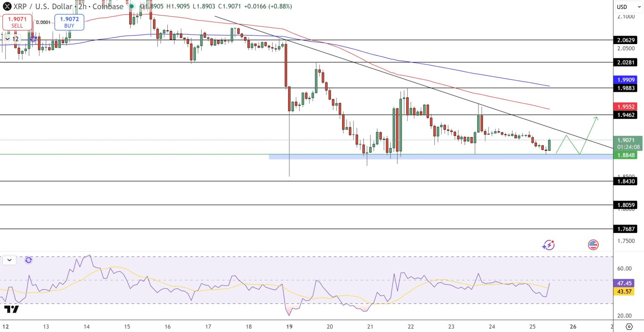
Task: Open the USD currency dropdown
Action: pyautogui.click(x=628, y=7)
